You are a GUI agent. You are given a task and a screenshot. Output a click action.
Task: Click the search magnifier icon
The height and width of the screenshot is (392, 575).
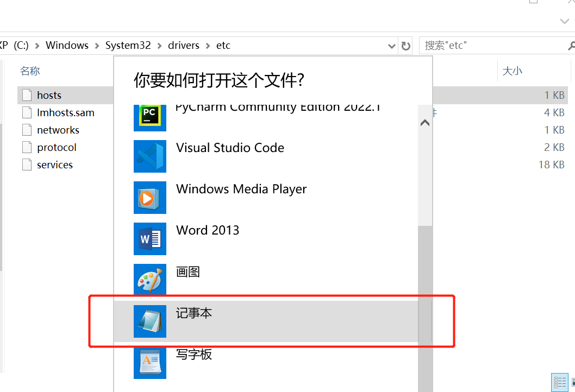571,46
